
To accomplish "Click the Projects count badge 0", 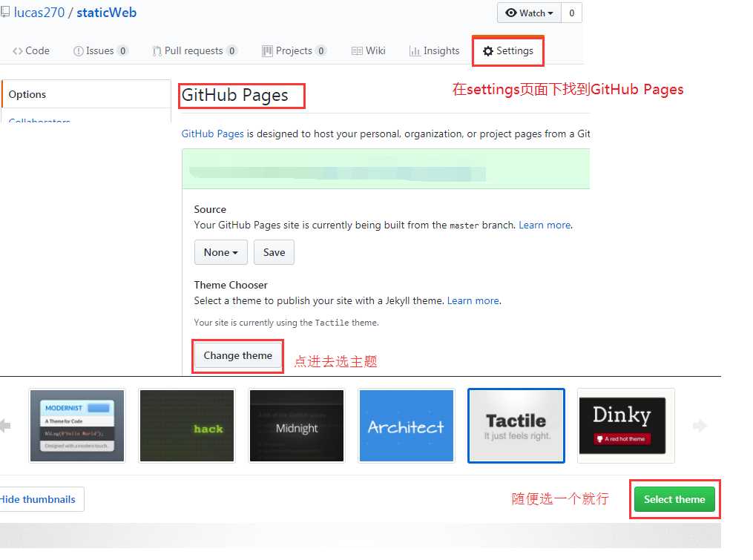I will point(320,51).
